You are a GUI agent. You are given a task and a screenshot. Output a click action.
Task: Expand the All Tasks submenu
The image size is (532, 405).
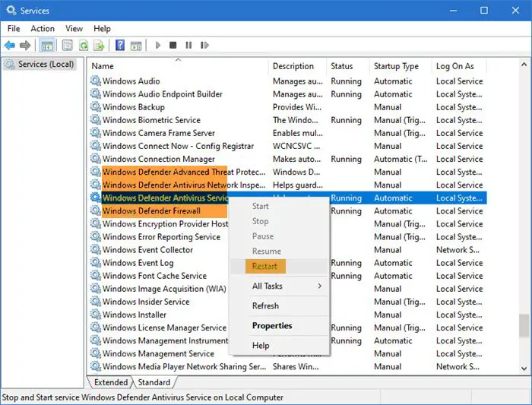coord(280,286)
